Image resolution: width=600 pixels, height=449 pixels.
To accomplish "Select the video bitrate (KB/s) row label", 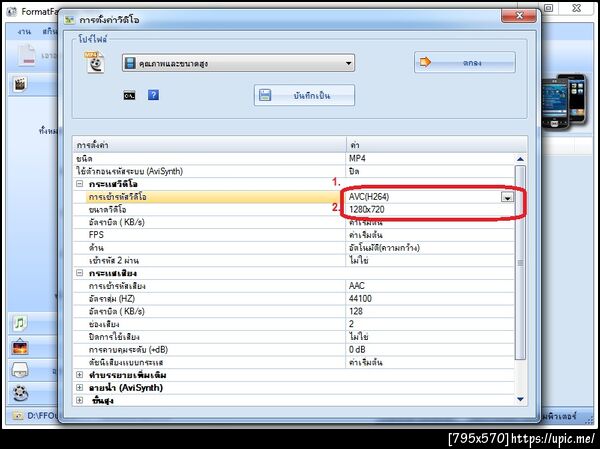I will pos(116,222).
